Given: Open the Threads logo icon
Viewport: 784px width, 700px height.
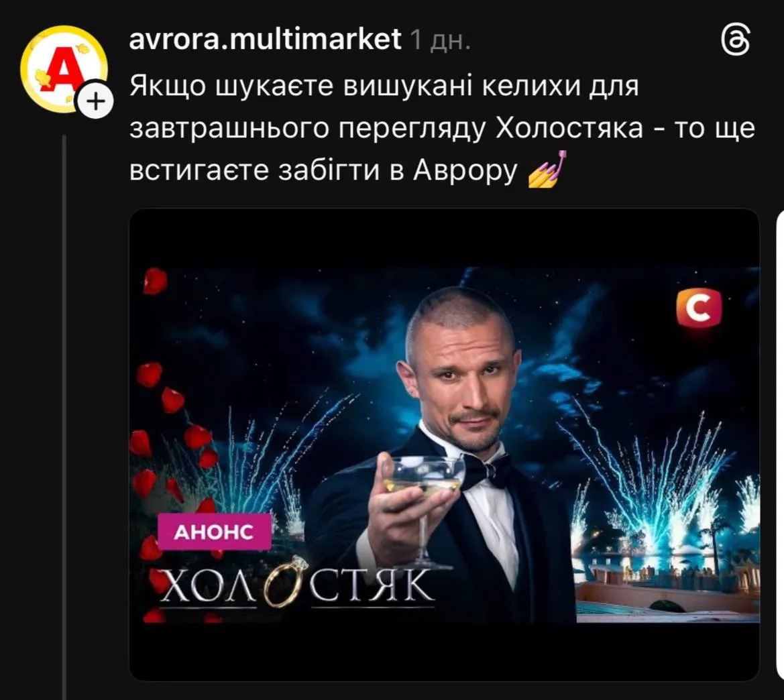Looking at the screenshot, I should (x=736, y=40).
